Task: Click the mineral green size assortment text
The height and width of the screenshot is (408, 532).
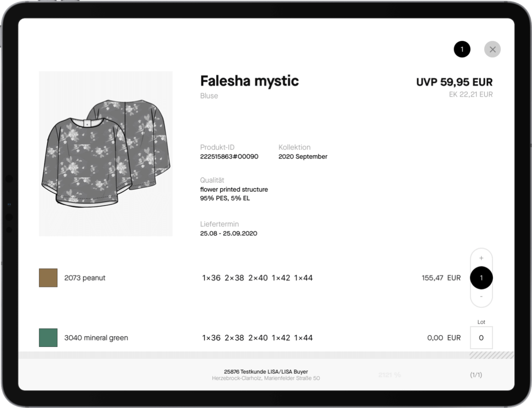Action: point(257,338)
